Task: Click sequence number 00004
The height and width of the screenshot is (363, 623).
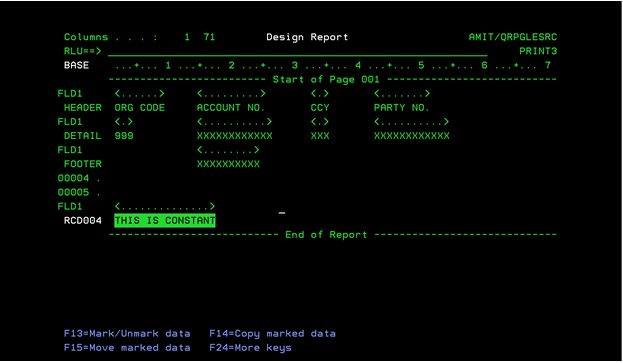Action: (x=74, y=178)
